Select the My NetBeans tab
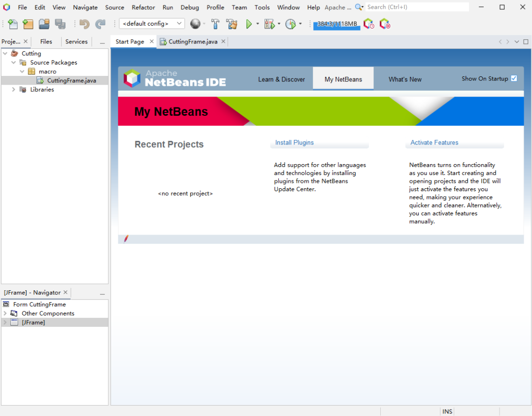Image resolution: width=532 pixels, height=416 pixels. point(343,79)
